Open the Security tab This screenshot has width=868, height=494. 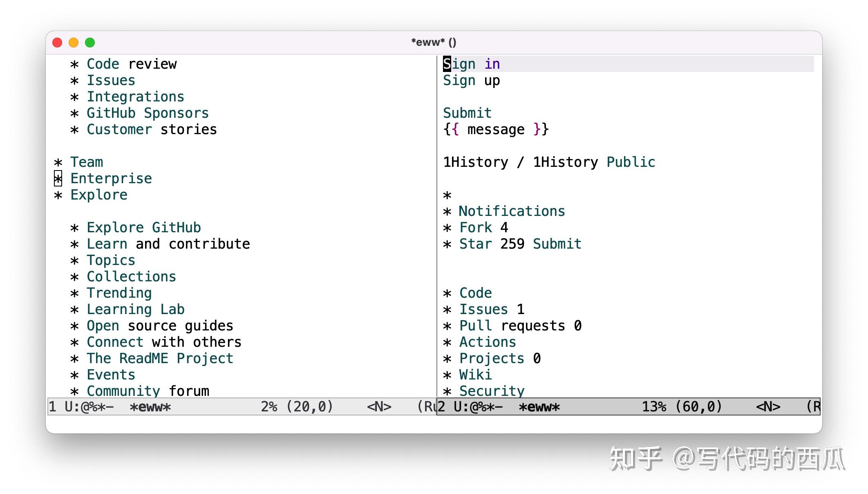492,391
